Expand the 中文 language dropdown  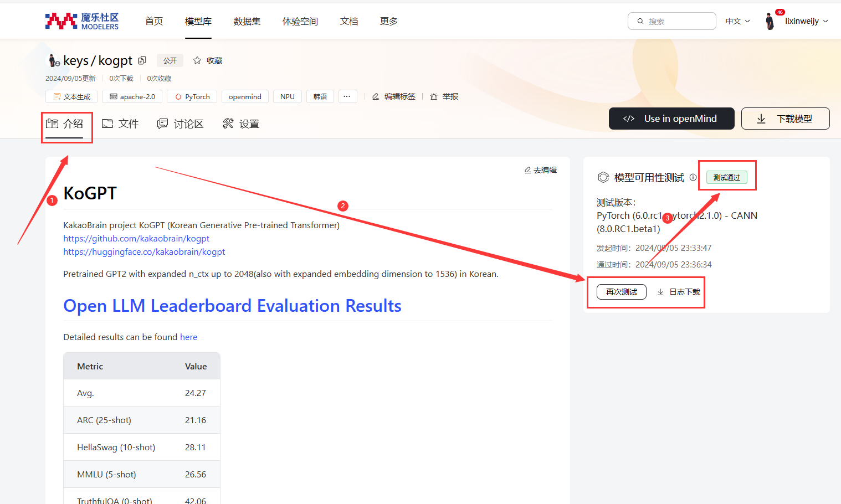(737, 21)
